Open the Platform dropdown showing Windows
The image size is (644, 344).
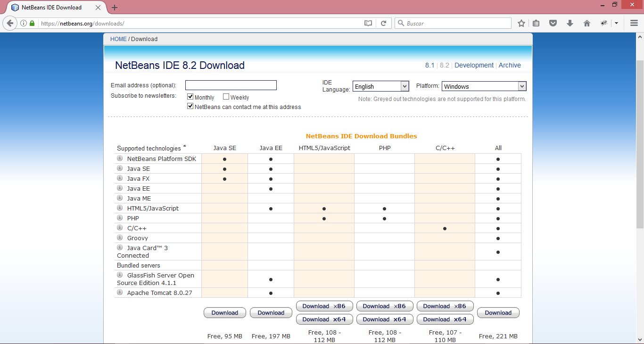[x=484, y=86]
